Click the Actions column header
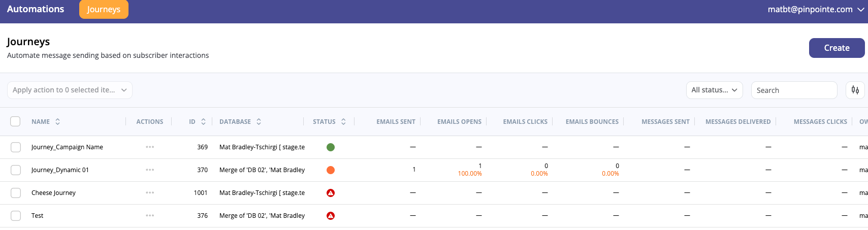This screenshot has height=230, width=868. pos(150,122)
